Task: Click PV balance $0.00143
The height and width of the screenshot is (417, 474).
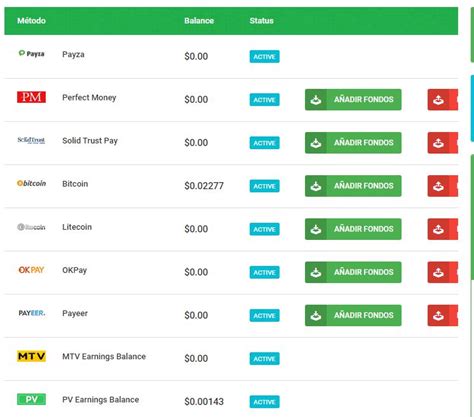Action: 204,402
